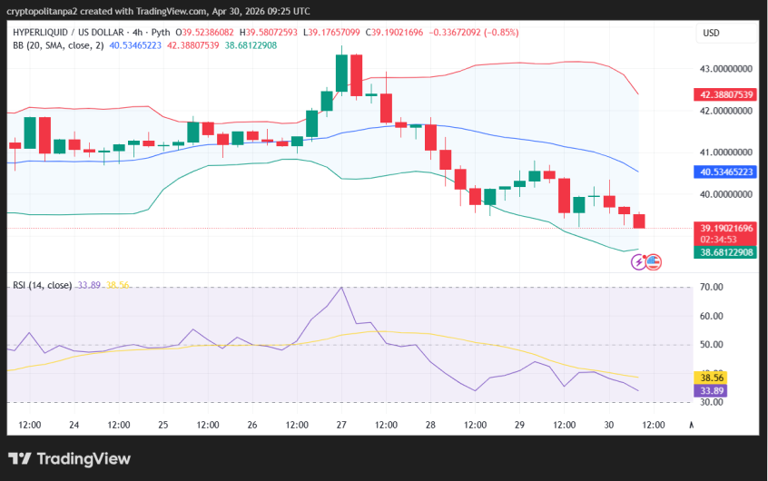Viewport: 768px width, 481px height.
Task: Click the change value −0.33672092 (−0.85%)
Action: click(474, 32)
